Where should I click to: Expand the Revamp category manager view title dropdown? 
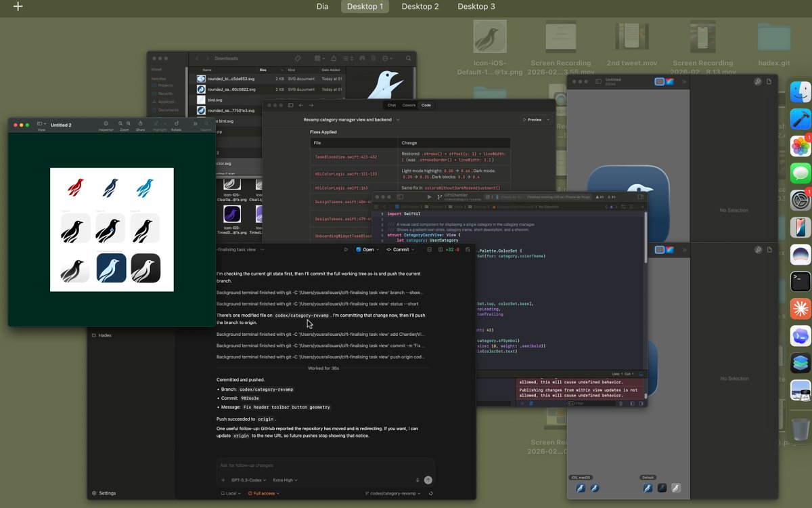coord(398,119)
